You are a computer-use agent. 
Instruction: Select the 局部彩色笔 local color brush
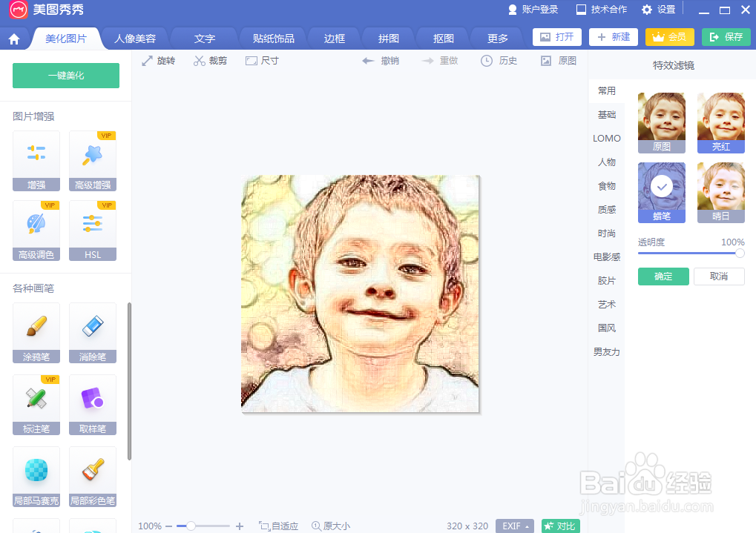93,477
